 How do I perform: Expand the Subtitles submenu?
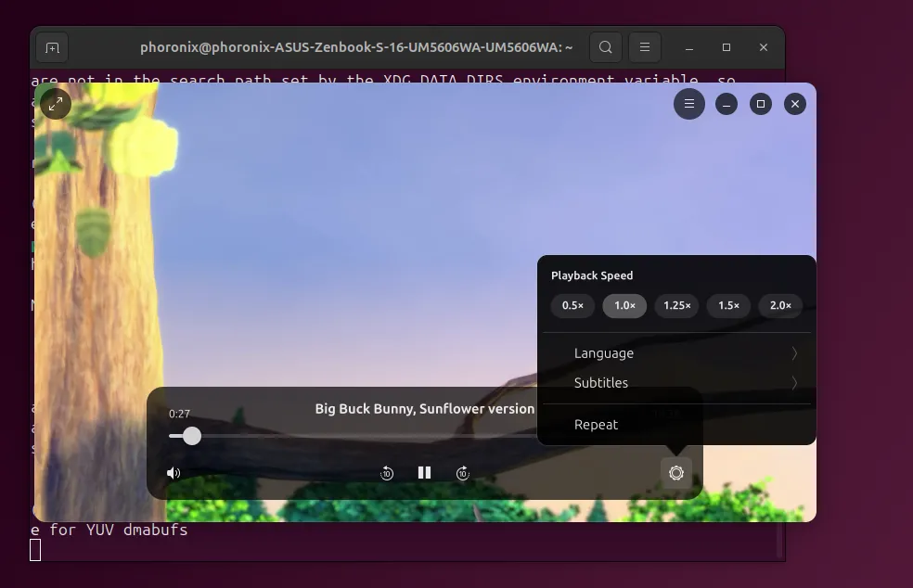(x=676, y=383)
